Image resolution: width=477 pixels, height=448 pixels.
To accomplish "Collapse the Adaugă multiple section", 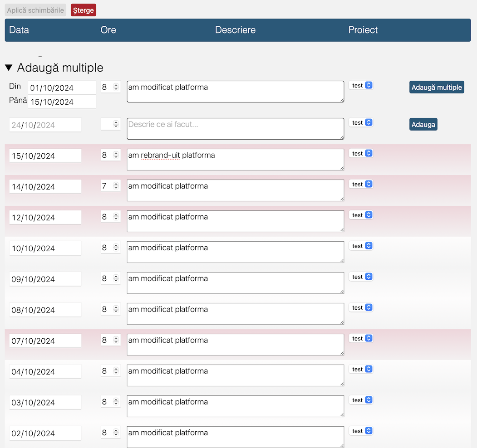I will click(9, 68).
